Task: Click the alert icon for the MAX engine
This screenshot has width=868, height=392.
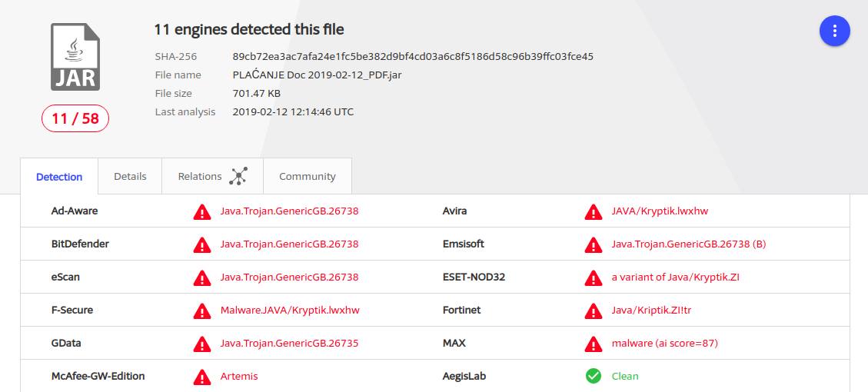Action: [x=594, y=344]
